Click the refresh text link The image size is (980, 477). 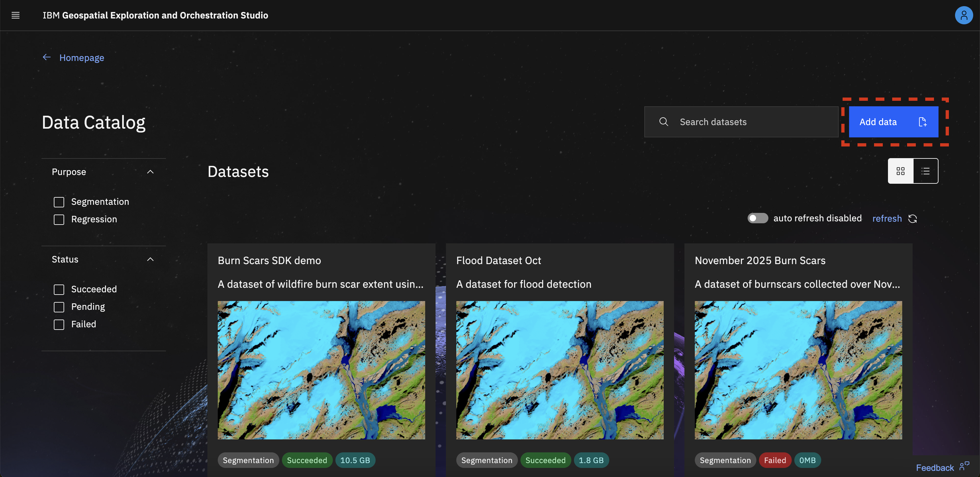[886, 219]
